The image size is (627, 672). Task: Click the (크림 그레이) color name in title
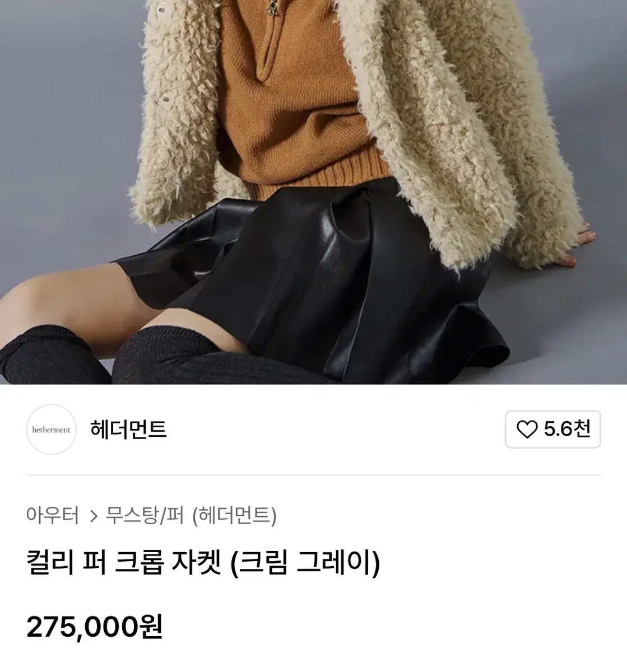305,563
